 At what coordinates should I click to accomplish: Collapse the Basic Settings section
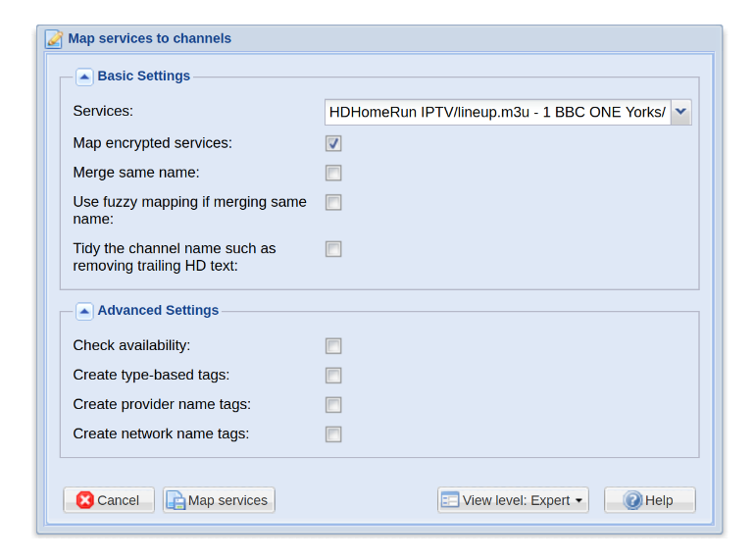84,76
